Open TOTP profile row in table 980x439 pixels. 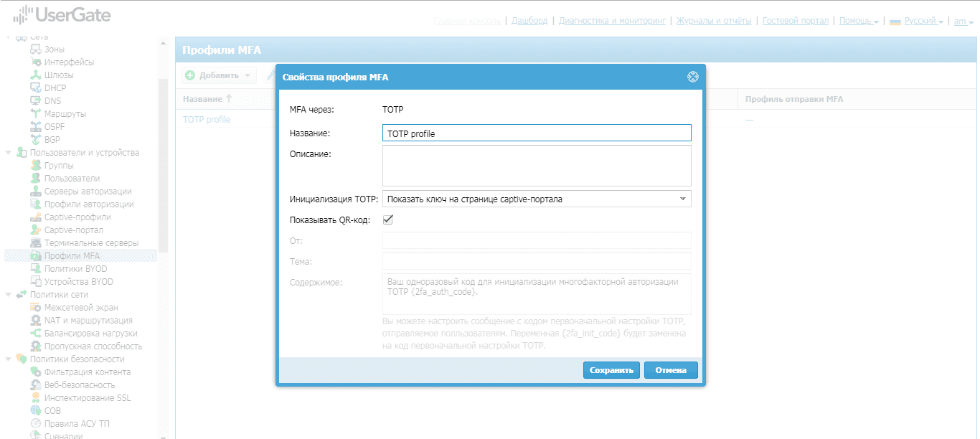coord(207,120)
